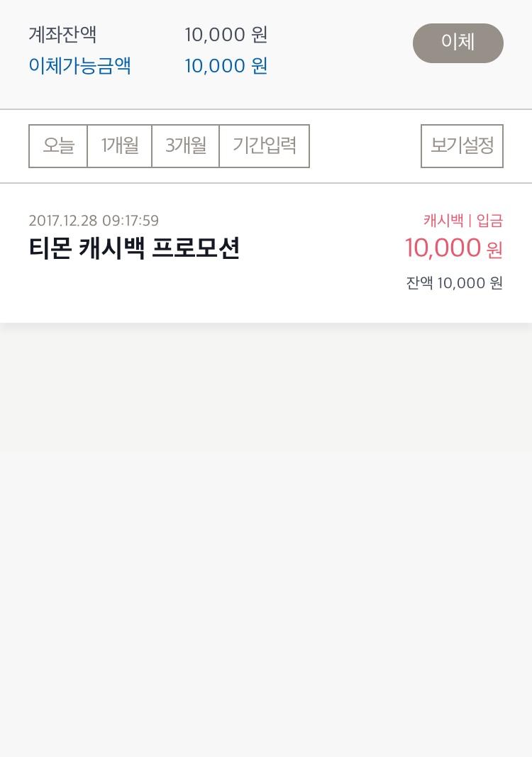Click the 원 unit after the red amount

pos(494,250)
